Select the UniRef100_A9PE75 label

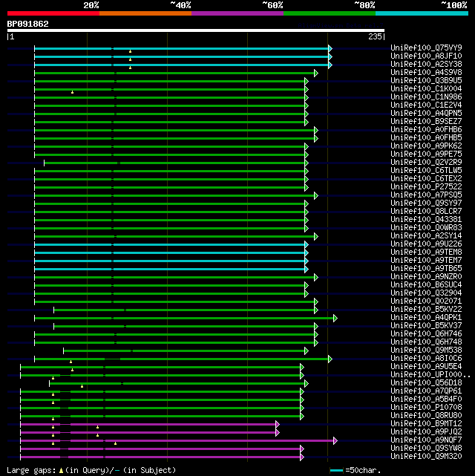(x=426, y=154)
